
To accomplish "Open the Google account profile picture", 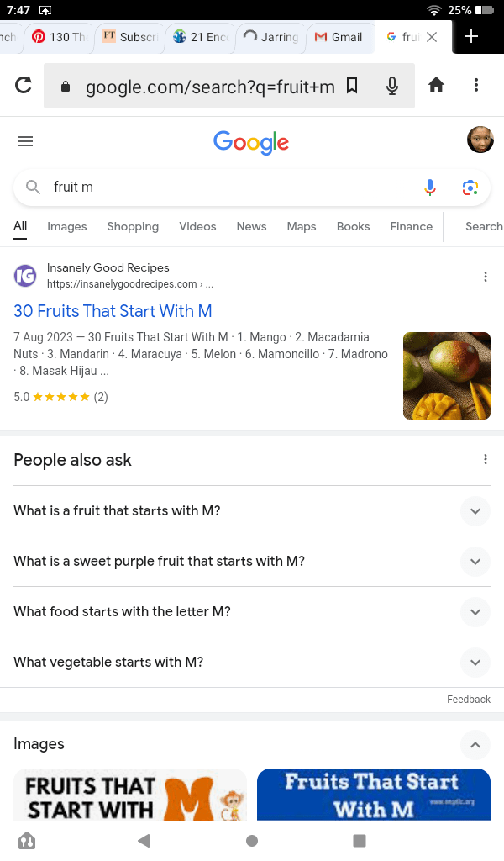I will click(480, 140).
